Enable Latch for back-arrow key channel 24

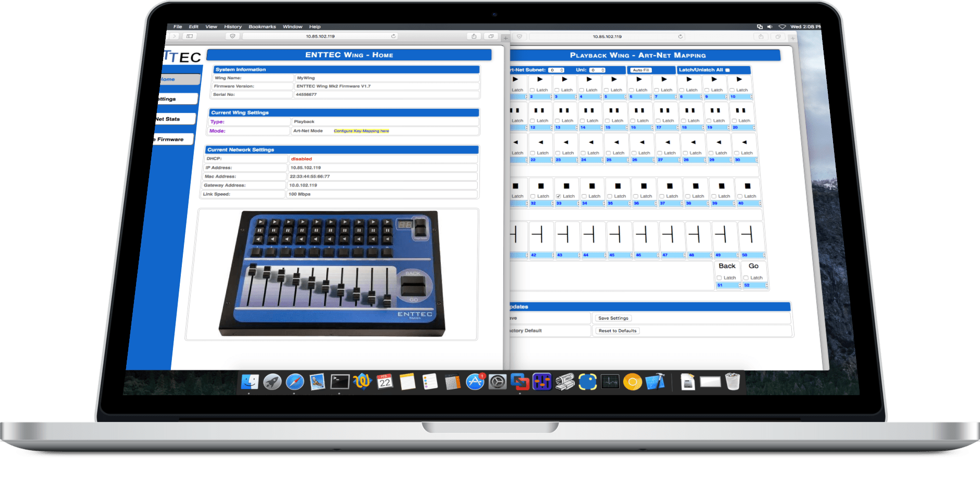[583, 153]
